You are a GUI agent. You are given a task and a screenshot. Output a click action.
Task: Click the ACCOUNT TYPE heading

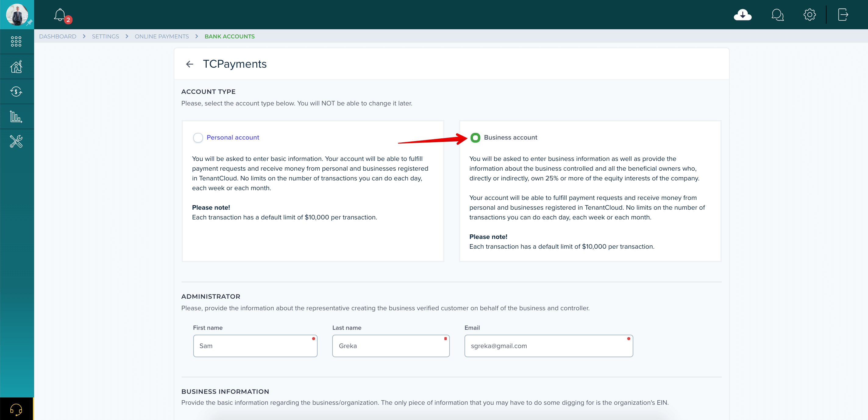(x=208, y=92)
